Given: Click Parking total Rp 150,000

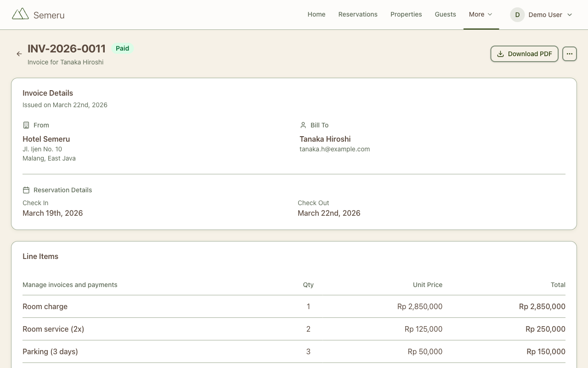Looking at the screenshot, I should [x=546, y=351].
